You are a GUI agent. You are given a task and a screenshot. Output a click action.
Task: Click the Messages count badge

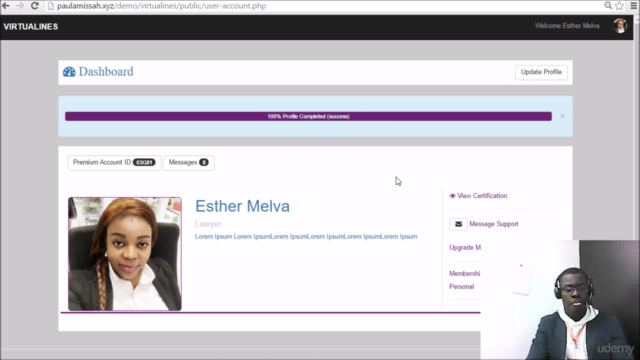tap(204, 162)
